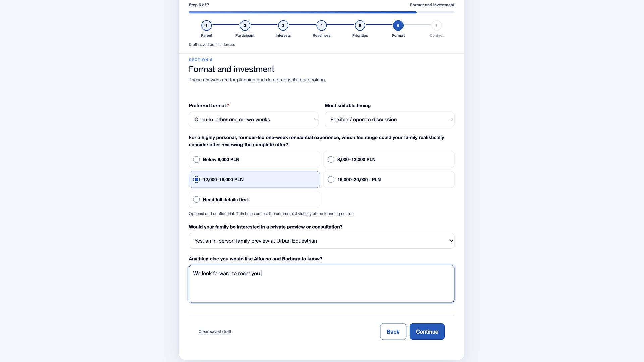
Task: Go to step 1 Parent circle
Action: point(206,25)
